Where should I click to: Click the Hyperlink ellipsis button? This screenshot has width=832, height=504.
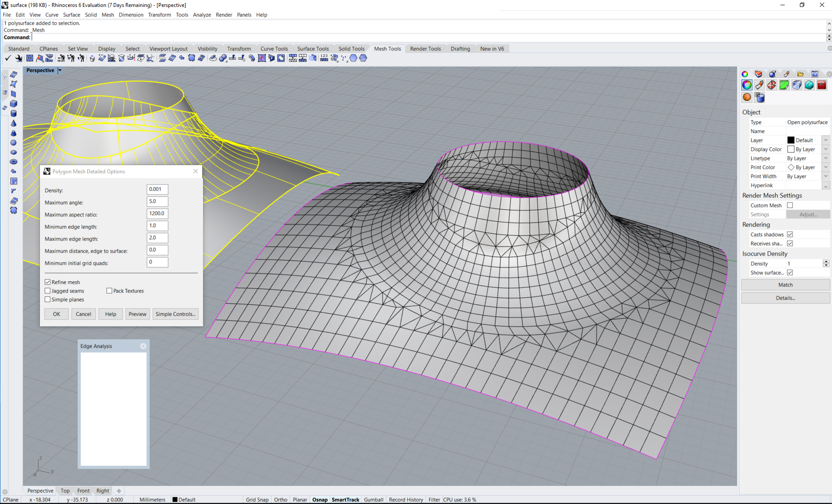[826, 185]
